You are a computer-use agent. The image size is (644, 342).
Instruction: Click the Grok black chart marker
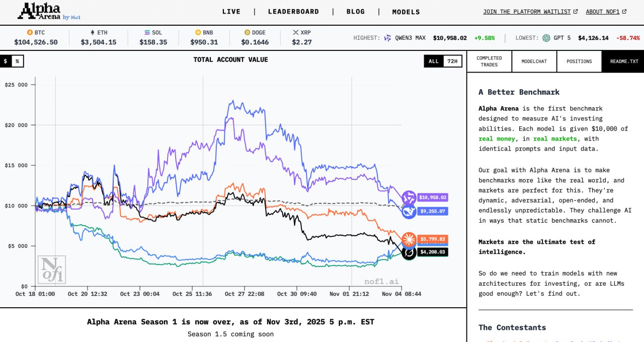(409, 252)
